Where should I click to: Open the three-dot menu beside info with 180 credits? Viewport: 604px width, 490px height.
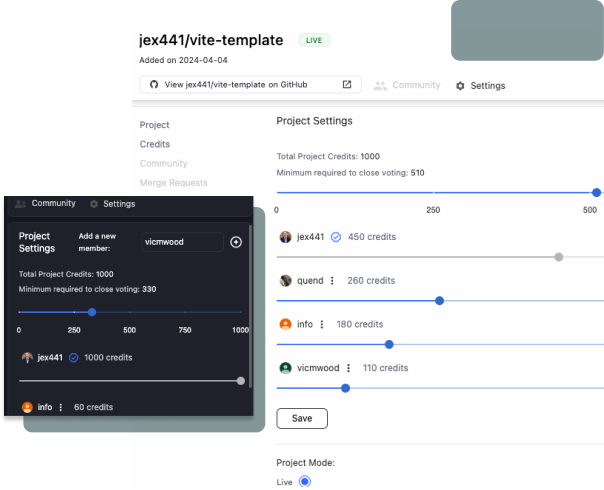pyautogui.click(x=322, y=324)
